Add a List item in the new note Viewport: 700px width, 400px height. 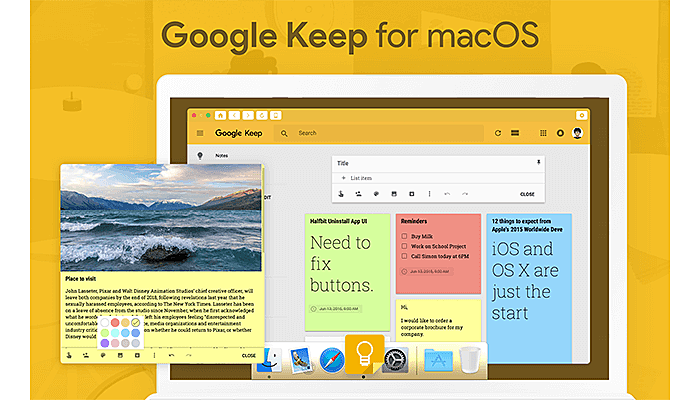coord(361,178)
